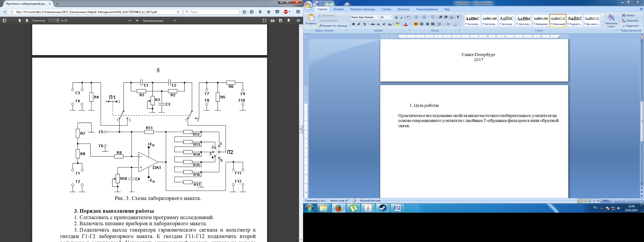The width and height of the screenshot is (644, 242).
Task: Increase paragraph indent in Word
Action: (446, 17)
